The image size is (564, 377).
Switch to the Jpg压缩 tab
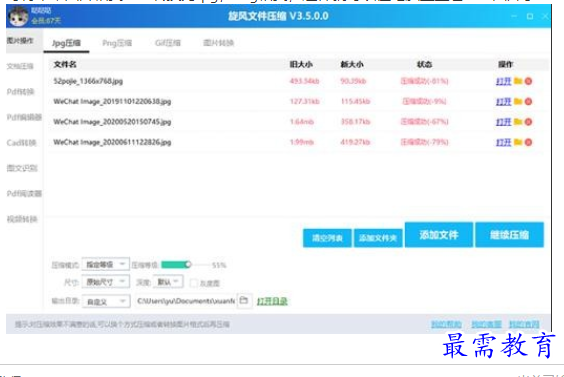[67, 43]
